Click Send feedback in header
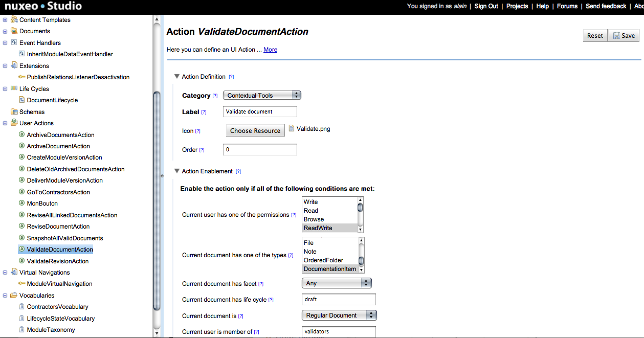Screen dimensions: 644x338 click(606, 6)
